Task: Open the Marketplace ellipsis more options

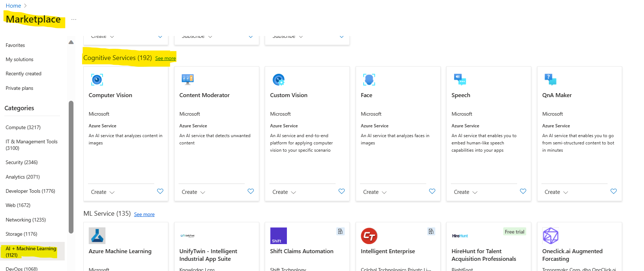Action: click(x=74, y=19)
